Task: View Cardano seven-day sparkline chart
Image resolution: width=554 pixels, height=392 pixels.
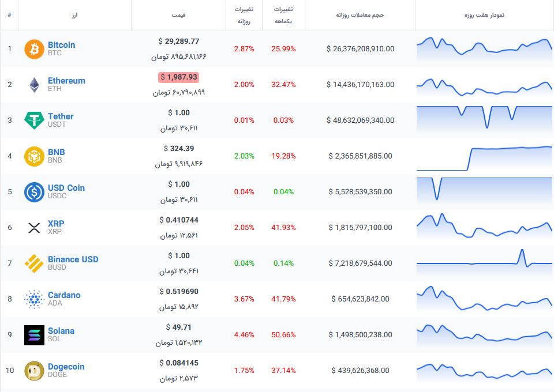Action: [x=484, y=299]
